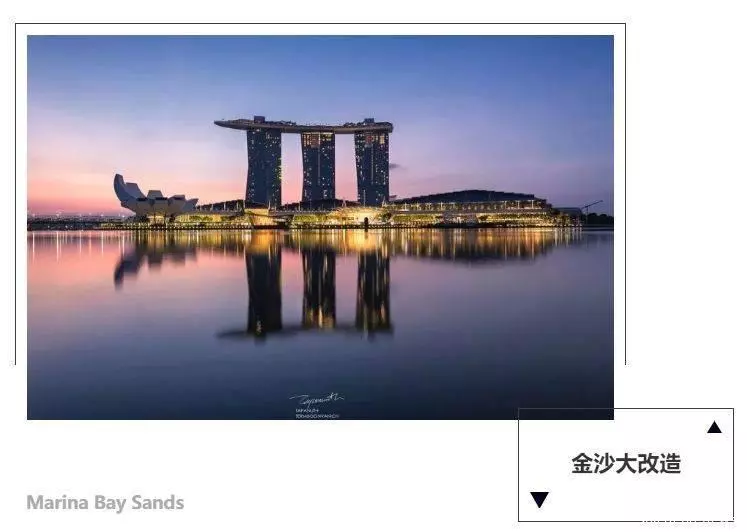Image resolution: width=747 pixels, height=532 pixels.
Task: Click the upward black triangle arrow
Action: (x=714, y=427)
